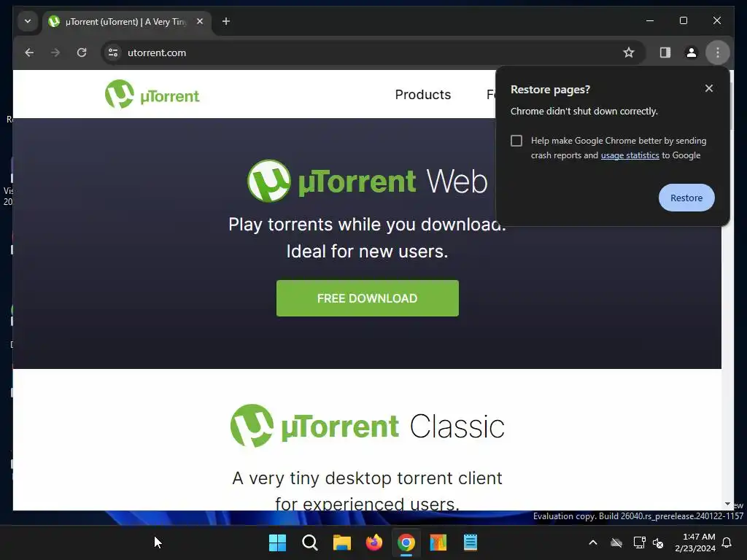747x560 pixels.
Task: Click the back navigation arrow
Action: click(x=29, y=52)
